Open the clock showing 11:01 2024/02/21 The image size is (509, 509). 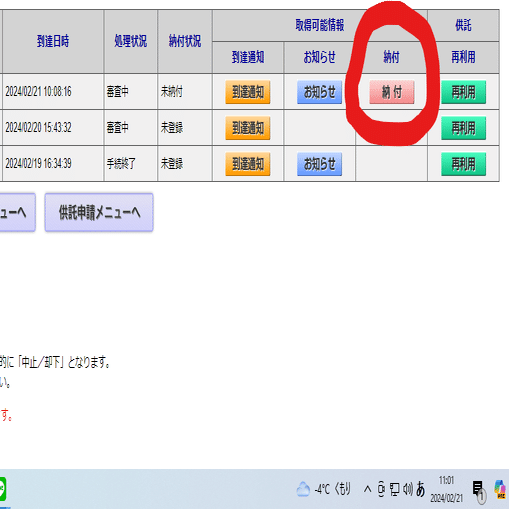pyautogui.click(x=446, y=489)
